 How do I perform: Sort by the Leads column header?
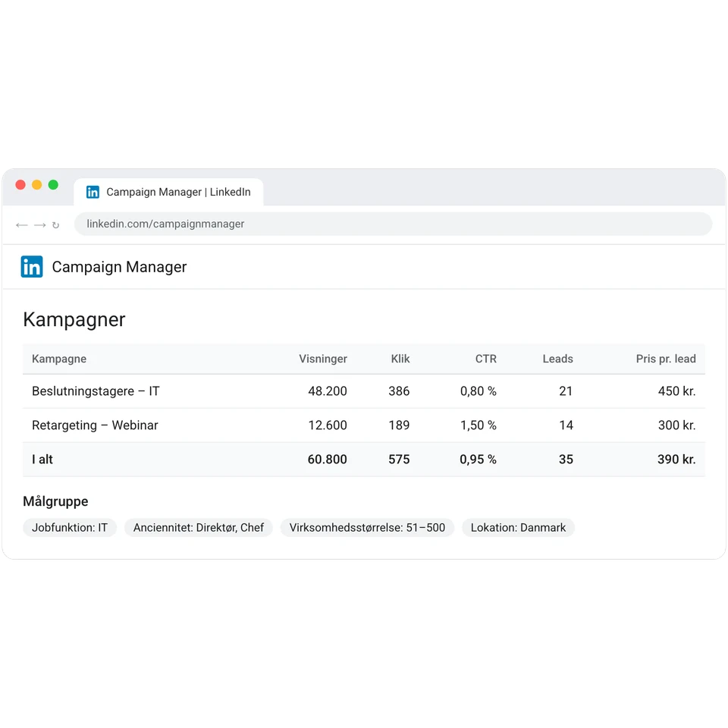557,359
